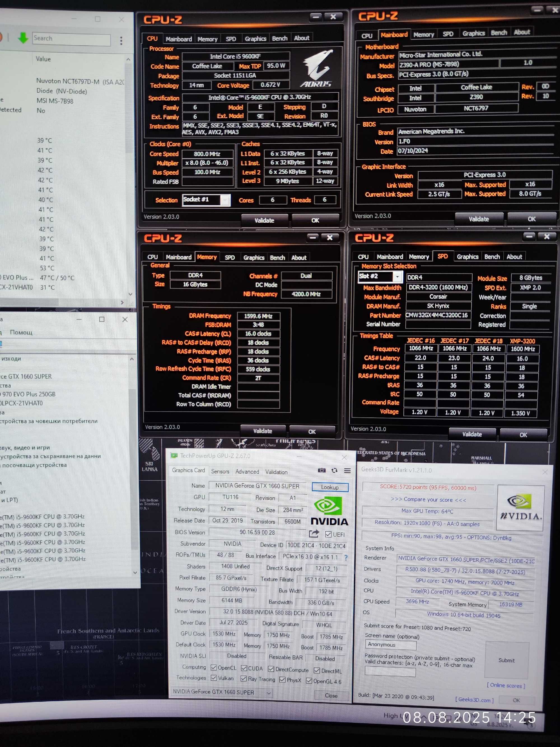Open the Geeks3D.com link

[x=474, y=699]
